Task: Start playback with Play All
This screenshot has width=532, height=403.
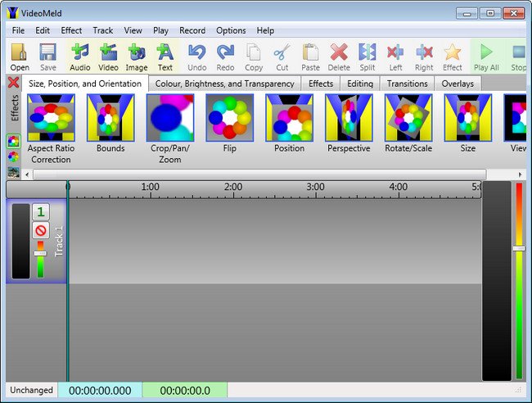Action: [x=486, y=57]
